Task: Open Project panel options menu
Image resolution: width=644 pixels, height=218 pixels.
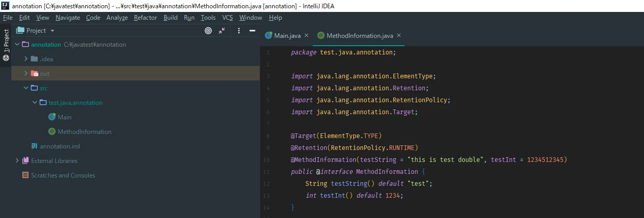Action: tap(239, 31)
